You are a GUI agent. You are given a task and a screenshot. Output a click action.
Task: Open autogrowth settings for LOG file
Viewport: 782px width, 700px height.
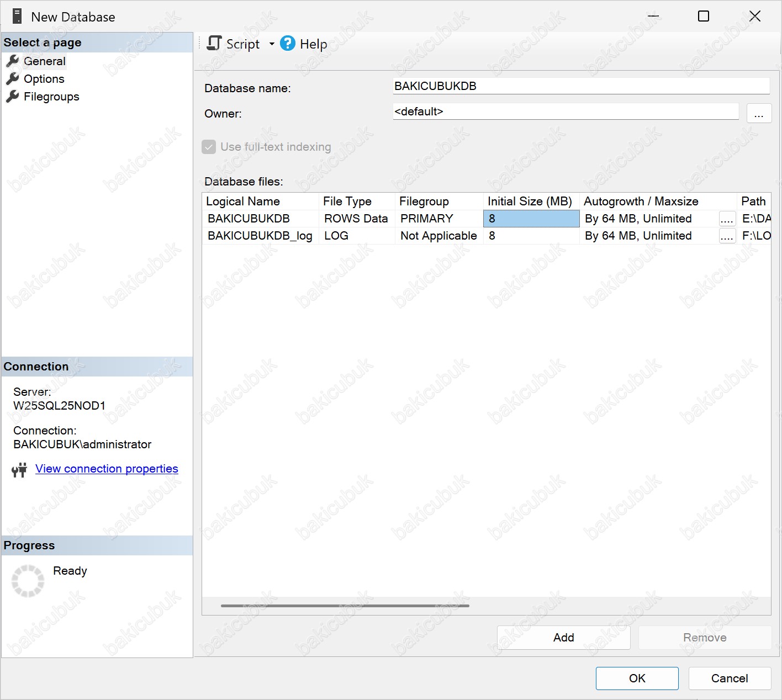[727, 236]
